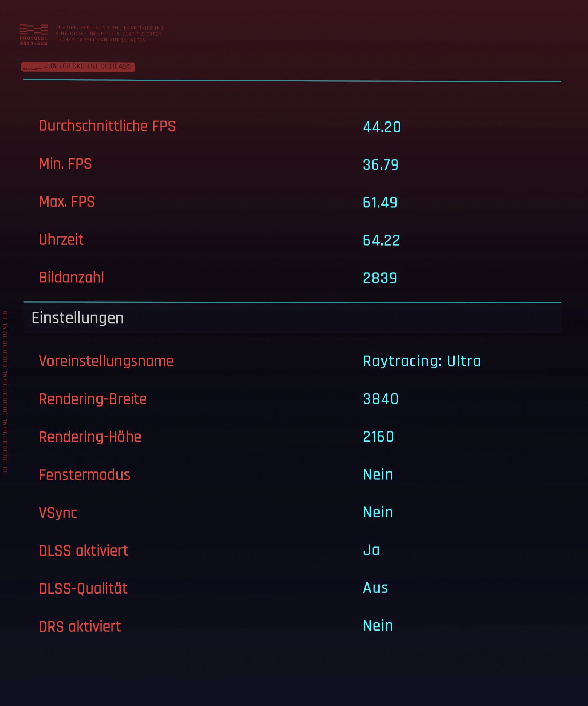This screenshot has width=588, height=706.
Task: Click the Rendering-Breite value 3840
Action: tap(381, 399)
